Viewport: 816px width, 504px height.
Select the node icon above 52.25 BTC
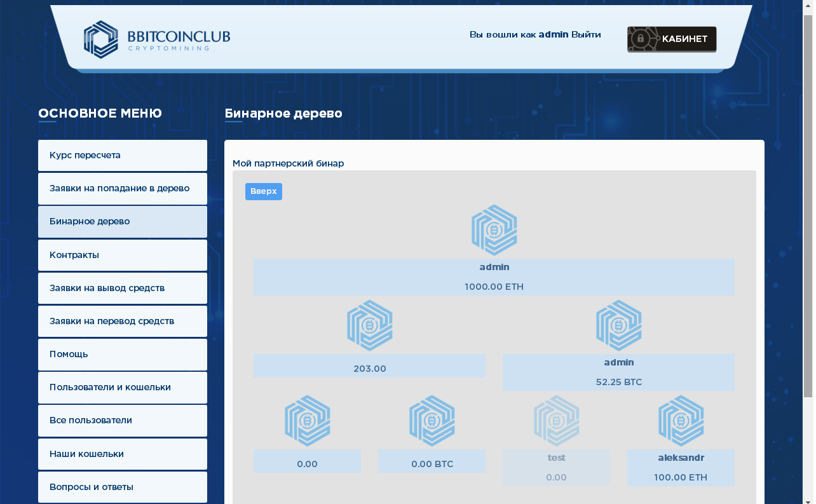pyautogui.click(x=619, y=325)
